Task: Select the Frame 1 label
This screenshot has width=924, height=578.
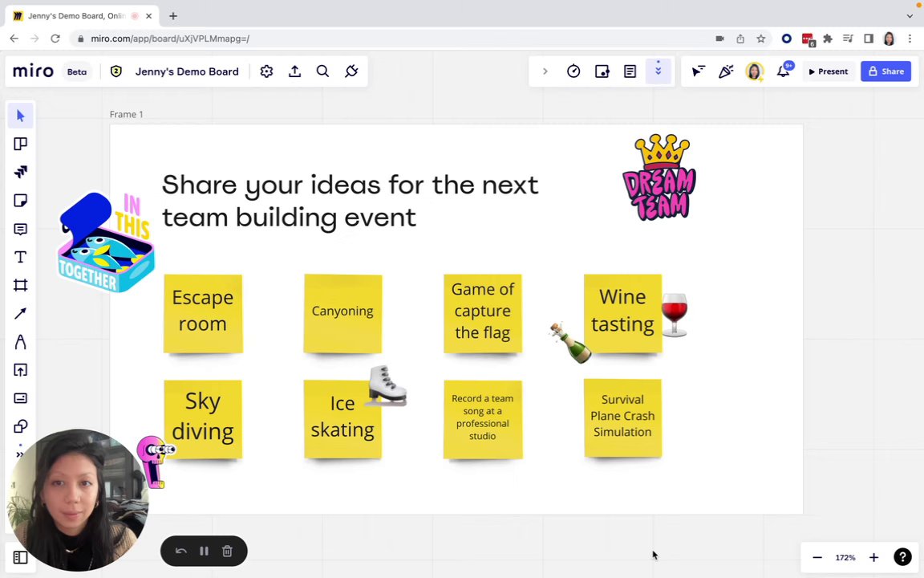Action: point(126,114)
